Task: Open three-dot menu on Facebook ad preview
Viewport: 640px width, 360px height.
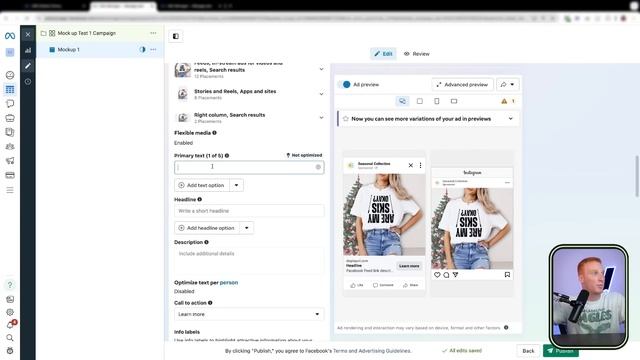Action: [420, 165]
